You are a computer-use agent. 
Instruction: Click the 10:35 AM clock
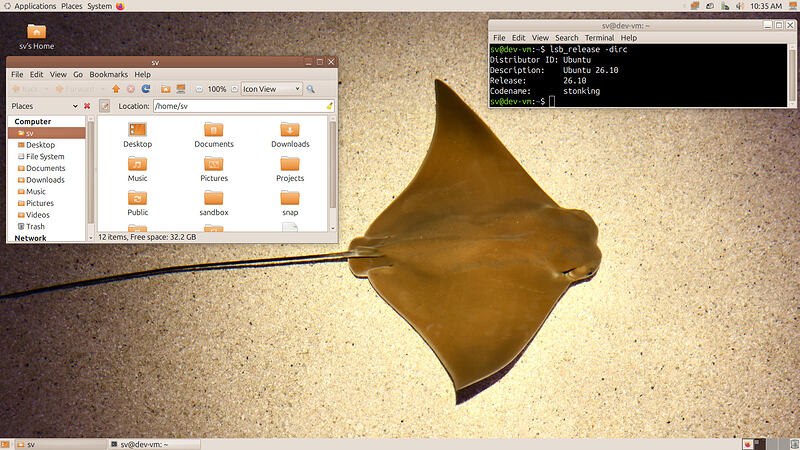pyautogui.click(x=766, y=6)
